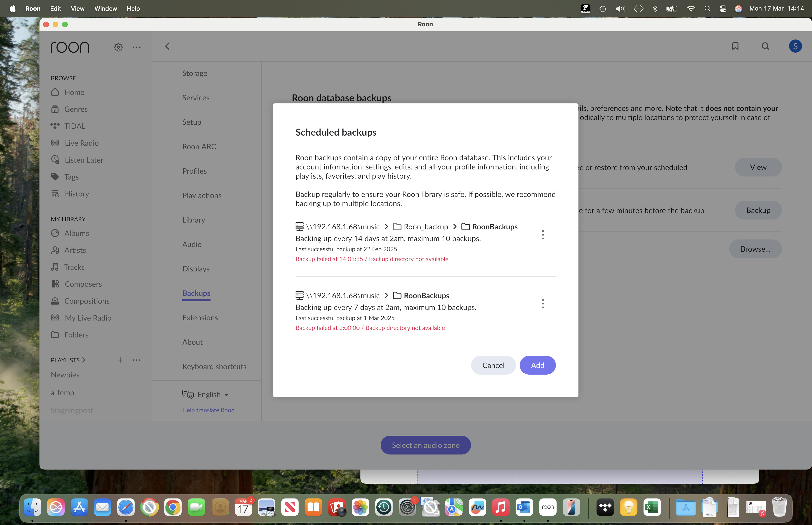Open the Newbies playlist
This screenshot has width=812, height=525.
tap(65, 375)
